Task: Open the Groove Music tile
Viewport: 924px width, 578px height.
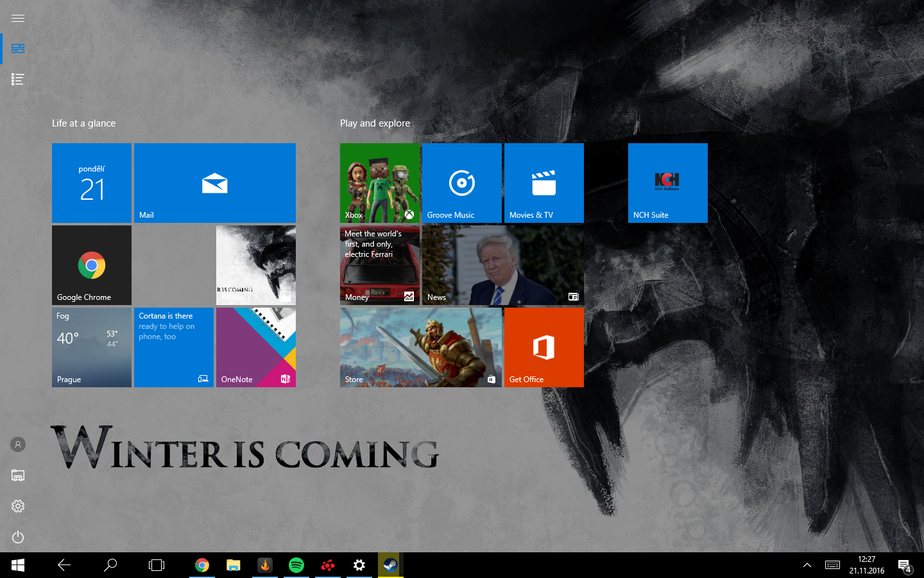Action: click(461, 183)
